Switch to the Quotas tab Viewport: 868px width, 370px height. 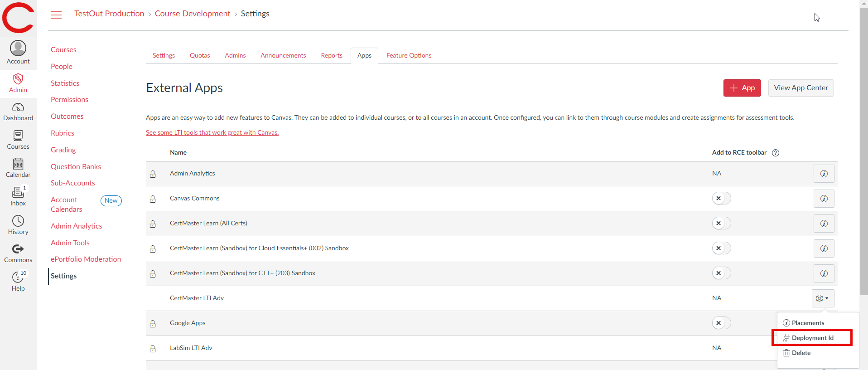(x=200, y=55)
